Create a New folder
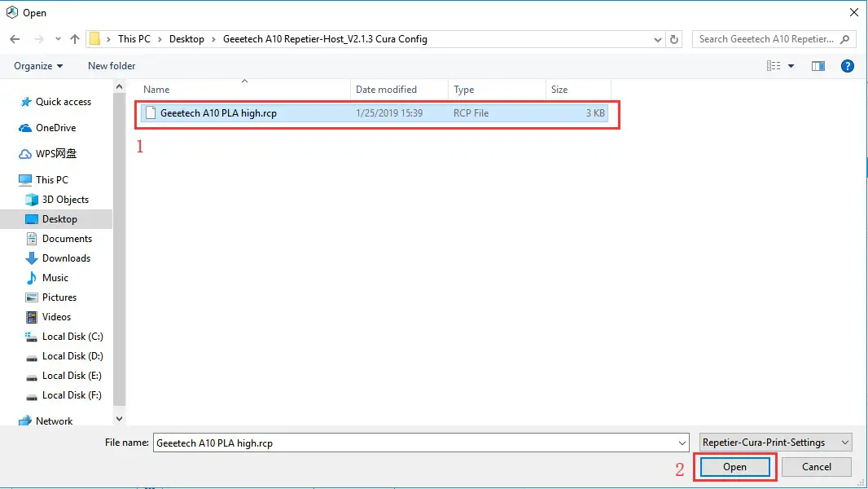Screen dimensions: 868x489 (x=112, y=66)
